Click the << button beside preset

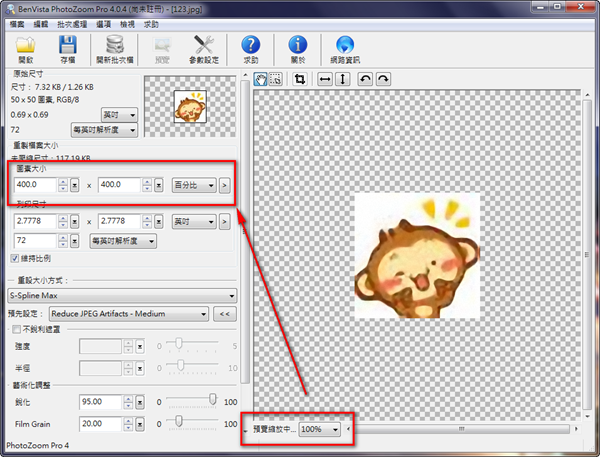tap(226, 313)
